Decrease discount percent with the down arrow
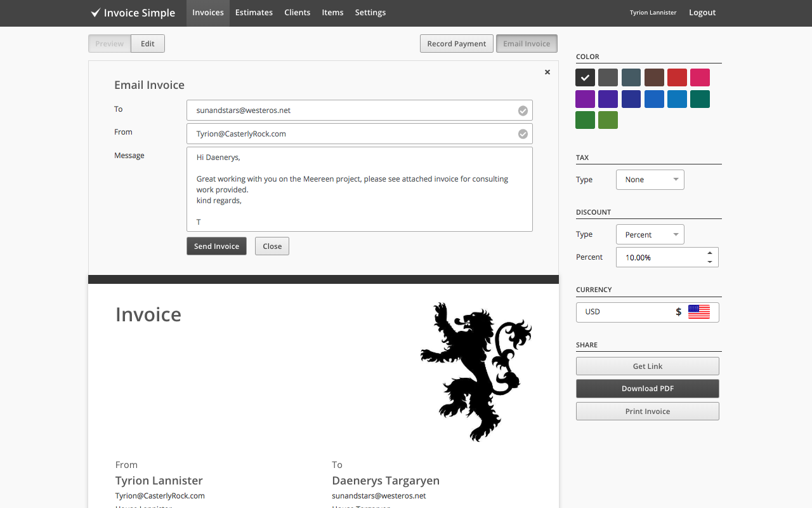Viewport: 812px width, 508px height. pyautogui.click(x=710, y=262)
